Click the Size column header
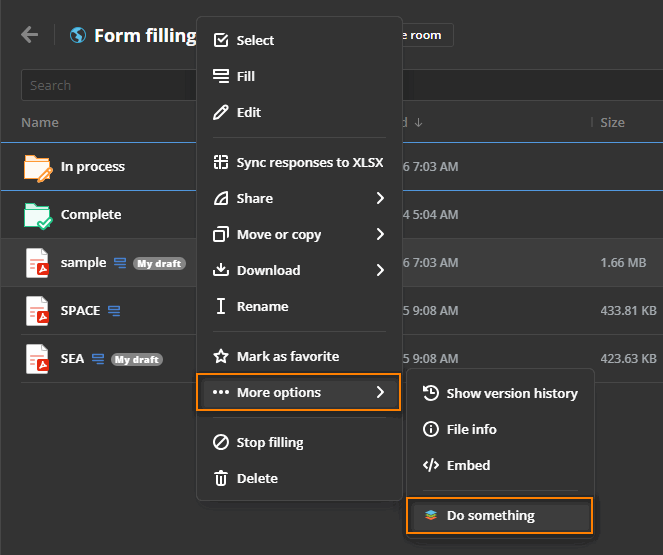663x555 pixels. point(612,123)
